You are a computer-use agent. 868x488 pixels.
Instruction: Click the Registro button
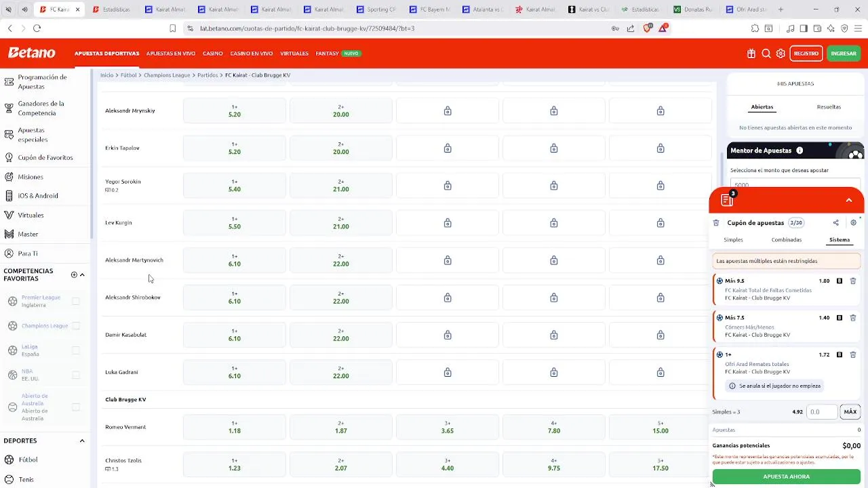806,54
